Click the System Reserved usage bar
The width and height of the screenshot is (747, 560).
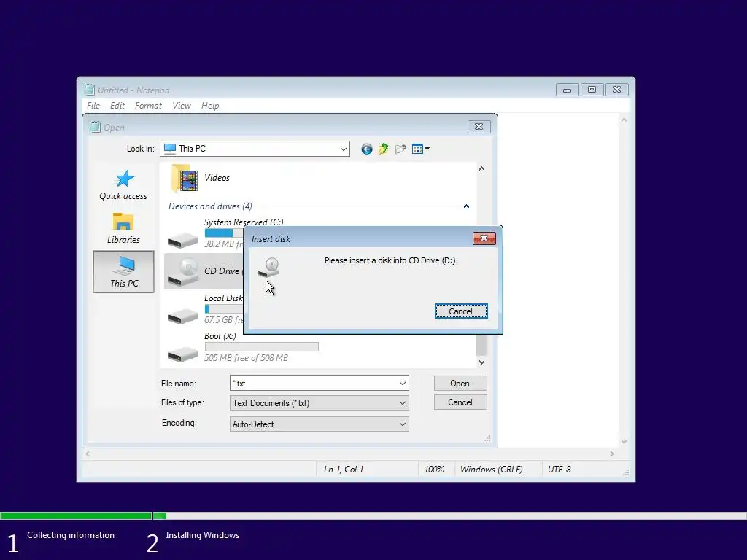224,233
